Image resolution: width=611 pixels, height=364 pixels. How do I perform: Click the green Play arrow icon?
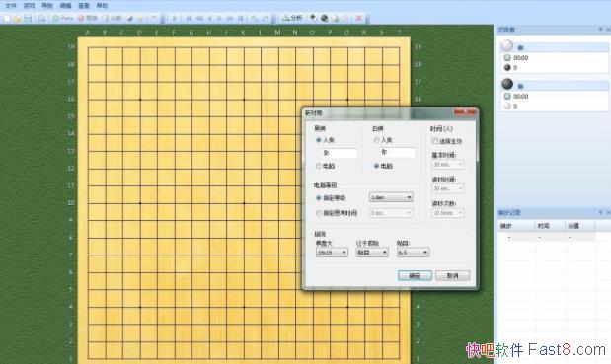(175, 19)
